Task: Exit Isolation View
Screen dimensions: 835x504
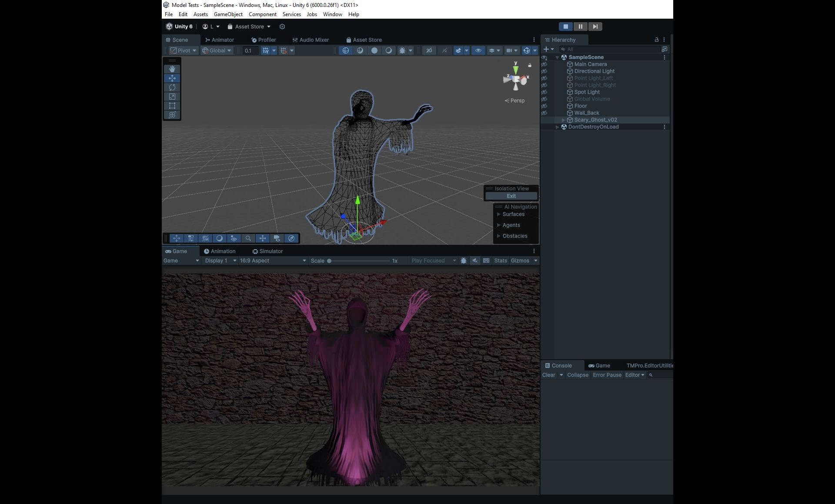Action: 511,196
